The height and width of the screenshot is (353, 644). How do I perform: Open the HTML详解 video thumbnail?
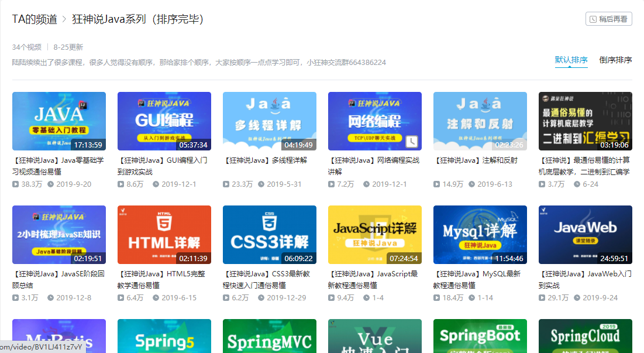[164, 235]
